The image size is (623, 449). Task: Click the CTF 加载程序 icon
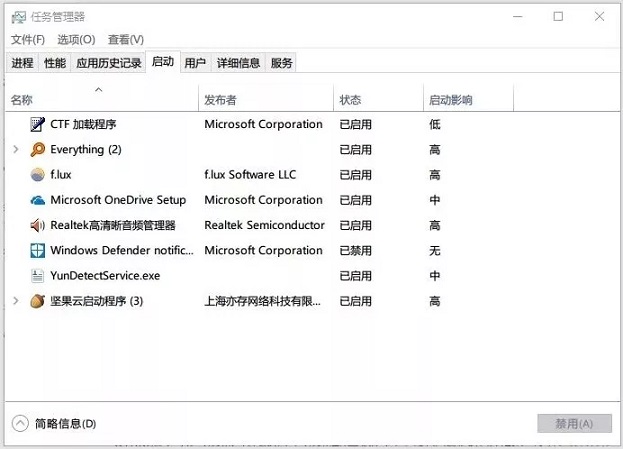(x=38, y=125)
